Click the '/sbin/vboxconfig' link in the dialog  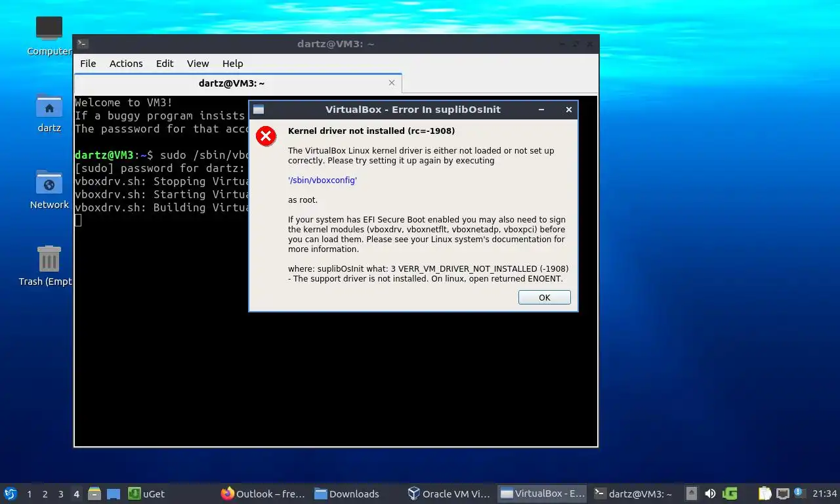tap(322, 180)
